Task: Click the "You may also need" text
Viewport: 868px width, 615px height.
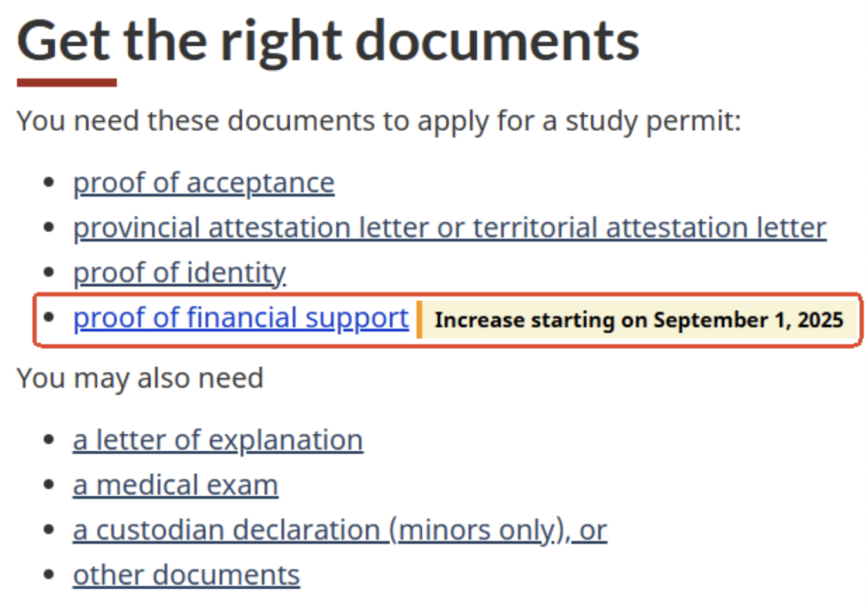Action: coord(140,378)
